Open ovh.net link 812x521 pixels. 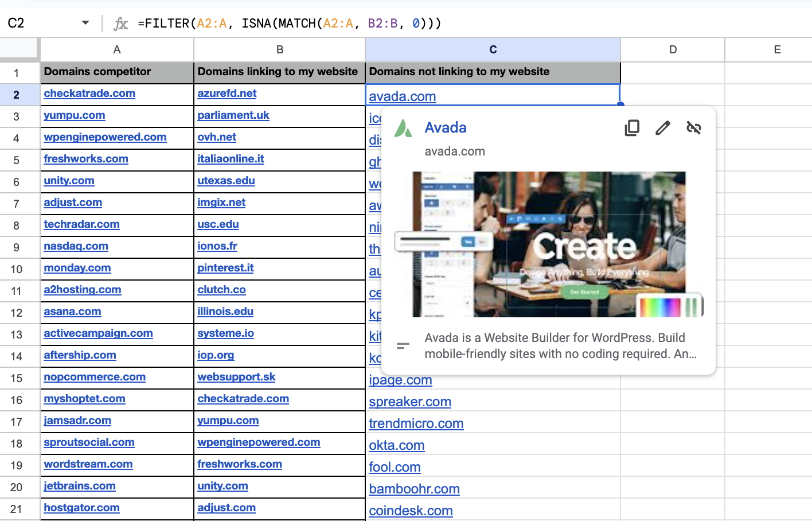(217, 137)
